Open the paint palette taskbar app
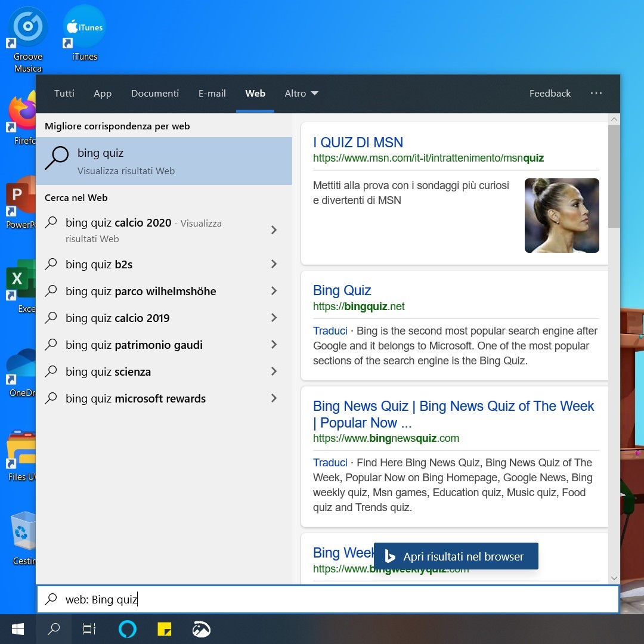Screen dimensions: 644x644 click(x=202, y=629)
